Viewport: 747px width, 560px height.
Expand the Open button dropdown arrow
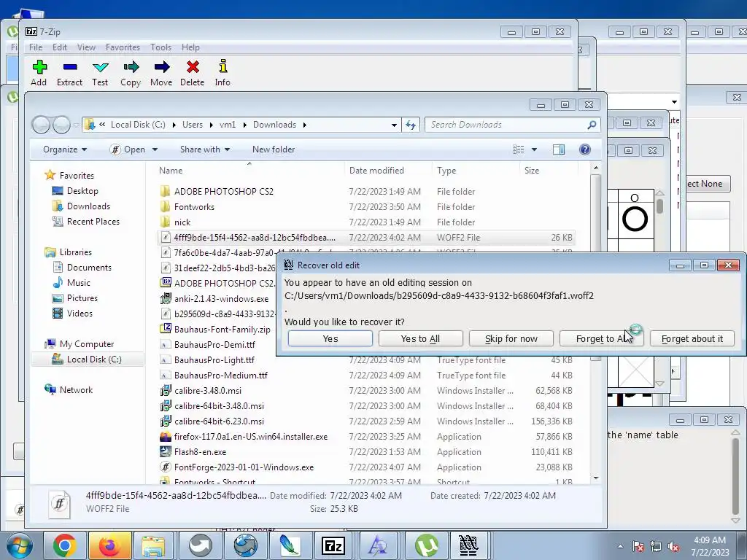tap(155, 149)
